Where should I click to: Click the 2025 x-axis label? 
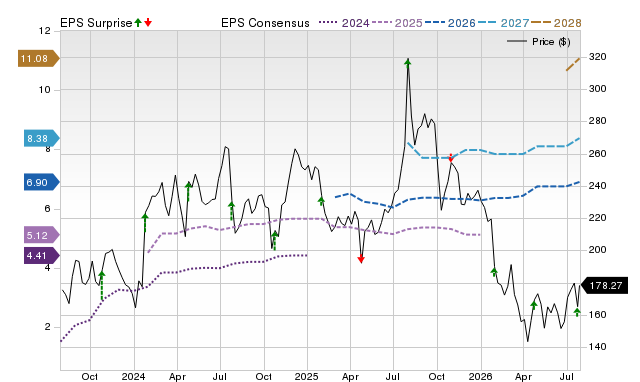(307, 376)
